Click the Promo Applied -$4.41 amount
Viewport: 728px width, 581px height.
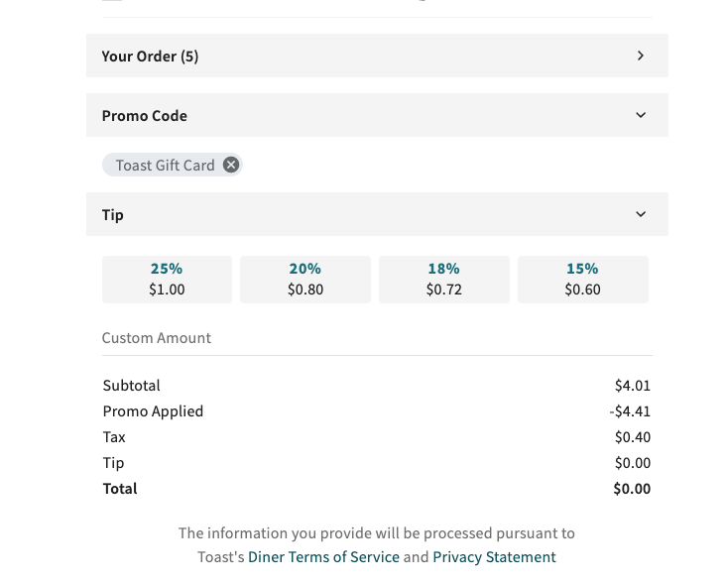click(630, 411)
